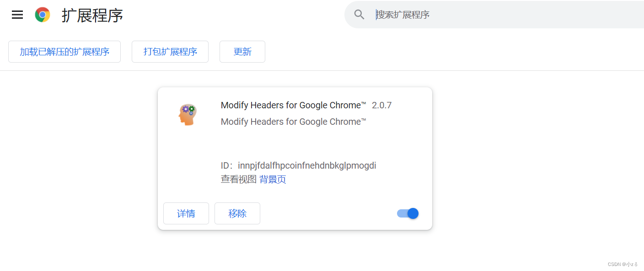
Task: Click the Modify Headers extension head icon
Action: click(x=187, y=115)
